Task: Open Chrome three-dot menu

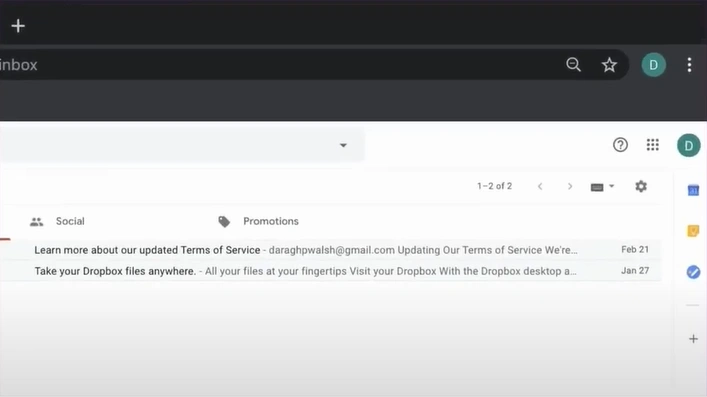Action: [x=689, y=65]
